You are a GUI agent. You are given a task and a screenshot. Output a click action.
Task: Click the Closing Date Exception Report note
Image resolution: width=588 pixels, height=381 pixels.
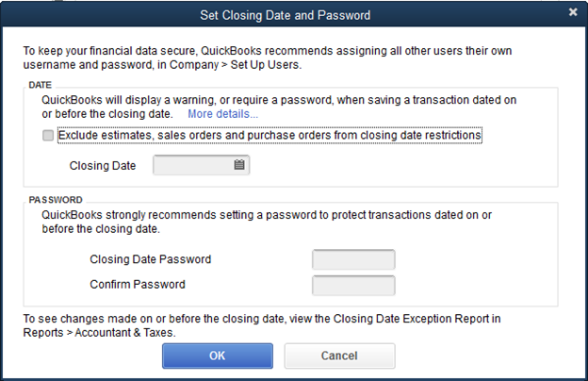[x=273, y=325]
